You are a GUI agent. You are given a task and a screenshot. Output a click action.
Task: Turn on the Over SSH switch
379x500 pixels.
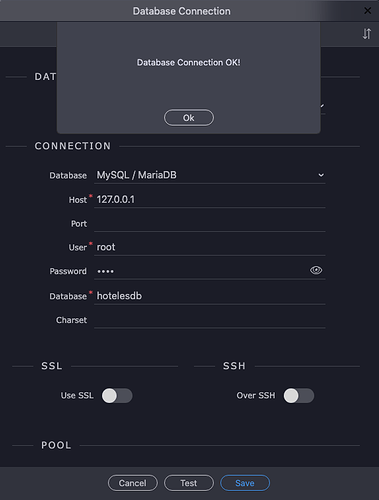[x=299, y=396]
